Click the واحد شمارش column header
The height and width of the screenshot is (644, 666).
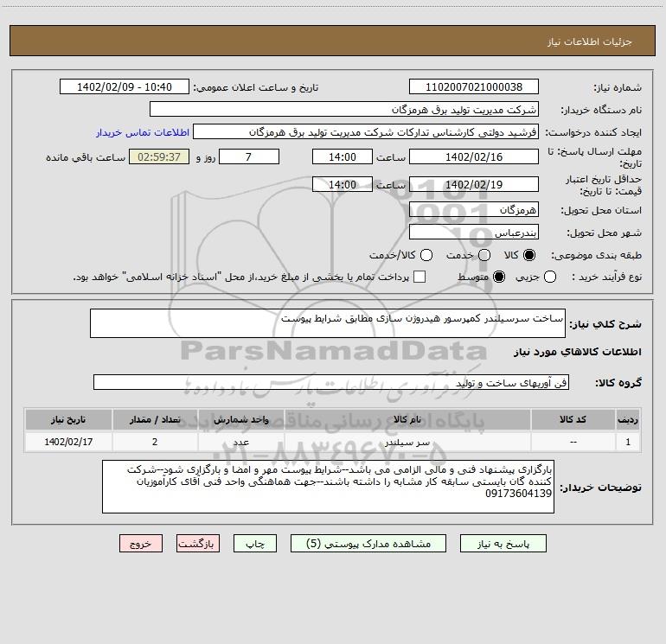pos(240,419)
